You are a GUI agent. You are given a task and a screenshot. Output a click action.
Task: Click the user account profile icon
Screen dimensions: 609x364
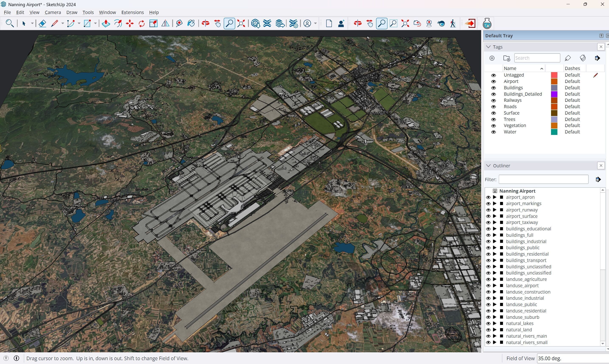[307, 23]
